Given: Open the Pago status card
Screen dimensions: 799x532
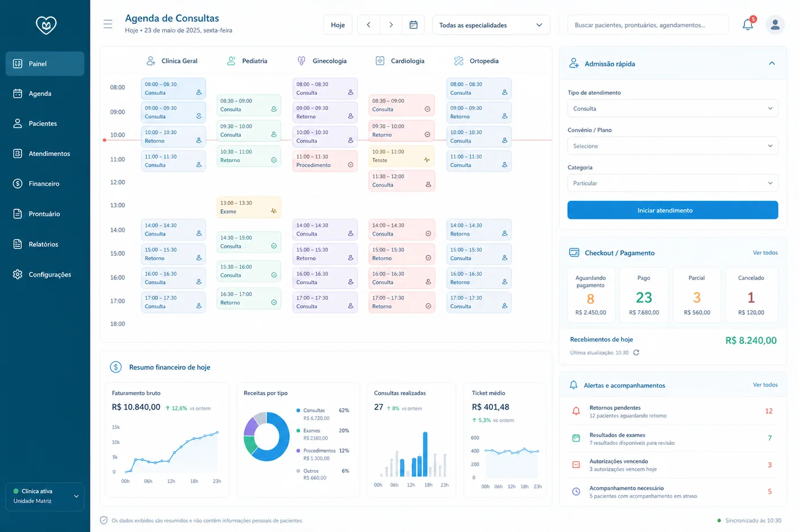Looking at the screenshot, I should (644, 295).
